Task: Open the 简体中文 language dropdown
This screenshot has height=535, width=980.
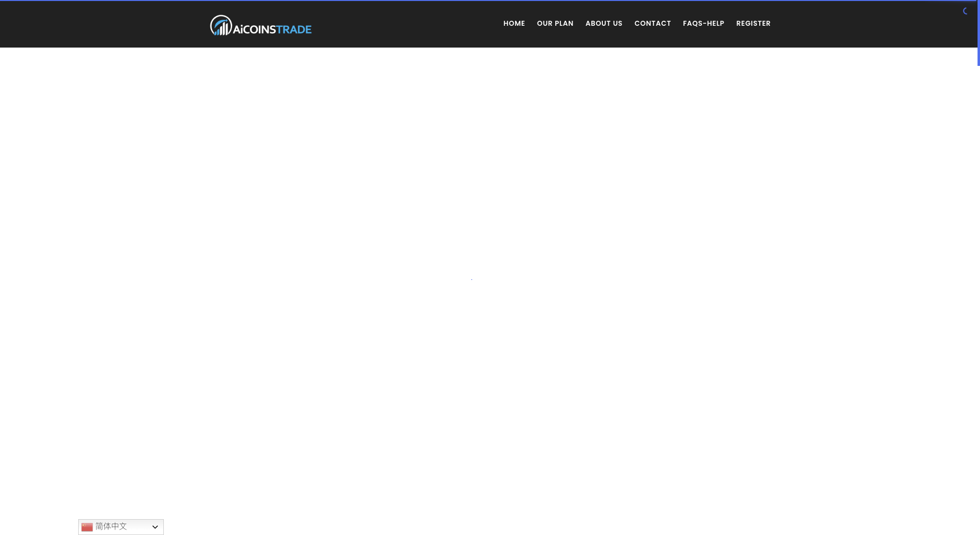Action: point(121,527)
